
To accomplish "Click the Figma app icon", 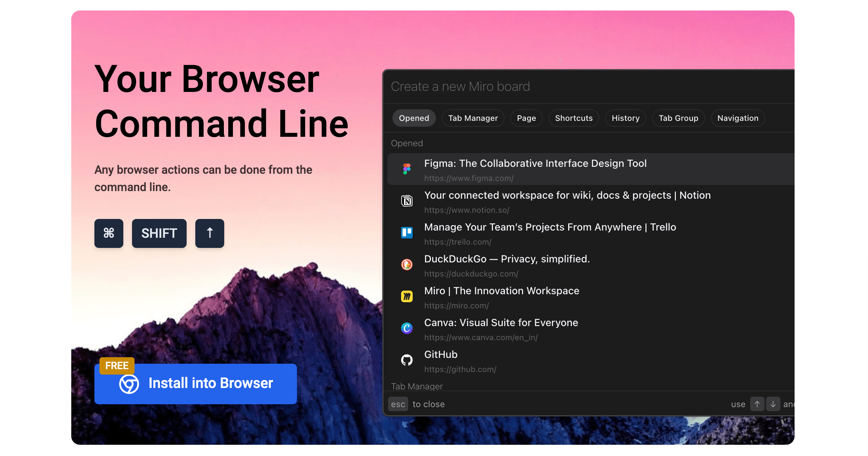I will 407,169.
